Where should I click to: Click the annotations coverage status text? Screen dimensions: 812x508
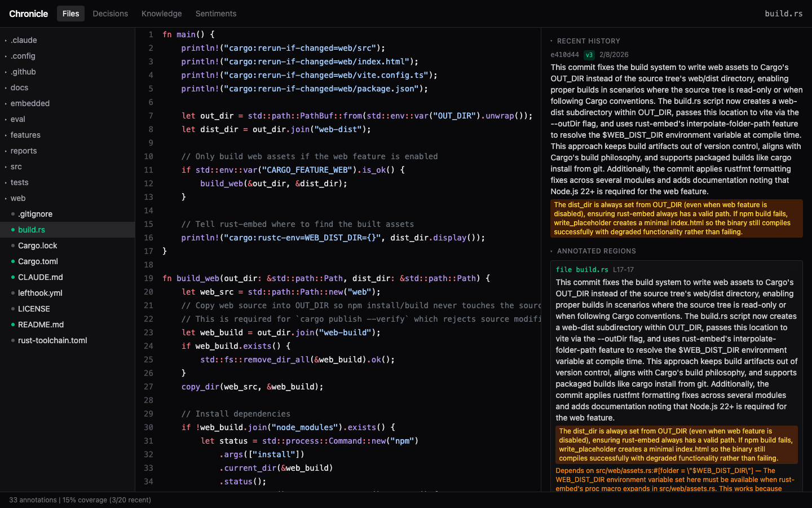pyautogui.click(x=80, y=500)
